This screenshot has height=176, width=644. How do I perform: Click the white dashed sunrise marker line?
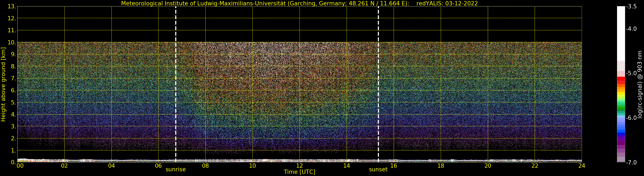(176, 84)
